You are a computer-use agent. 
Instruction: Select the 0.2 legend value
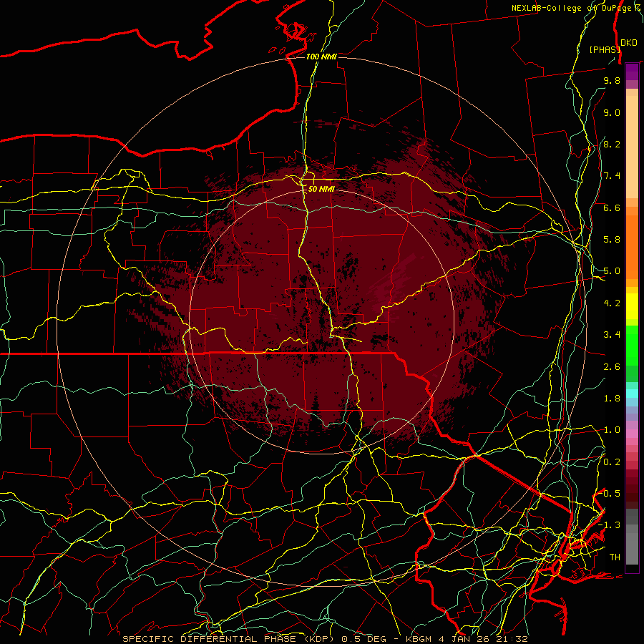612,462
